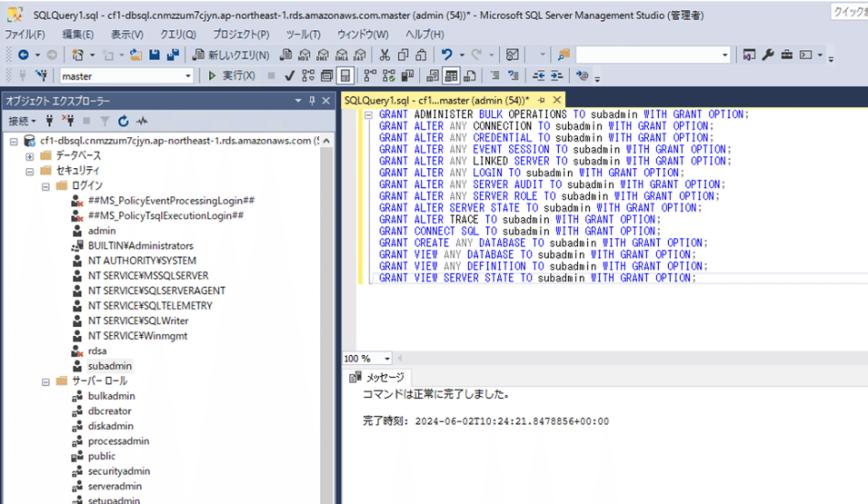Select Results to File option
868x504 pixels.
tap(469, 75)
